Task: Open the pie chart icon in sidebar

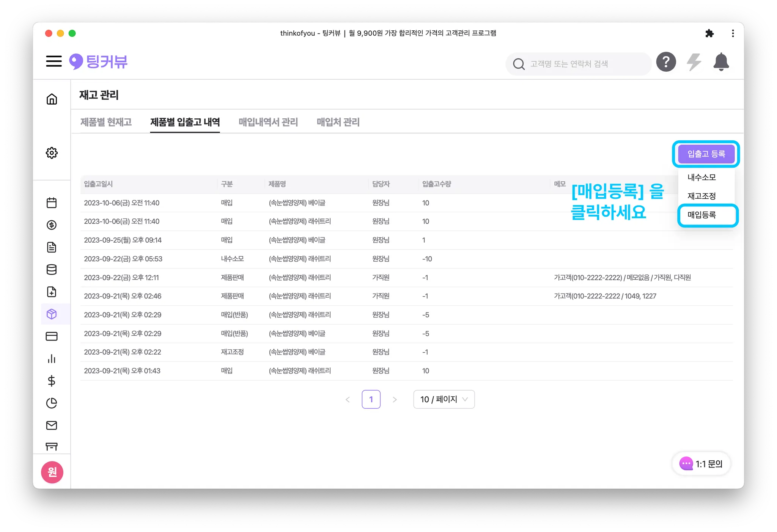Action: [52, 403]
